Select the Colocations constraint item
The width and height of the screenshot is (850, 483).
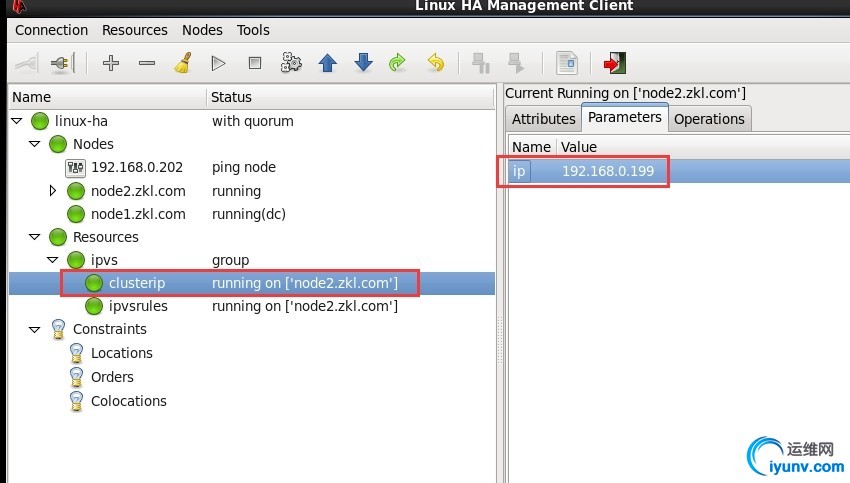point(129,401)
